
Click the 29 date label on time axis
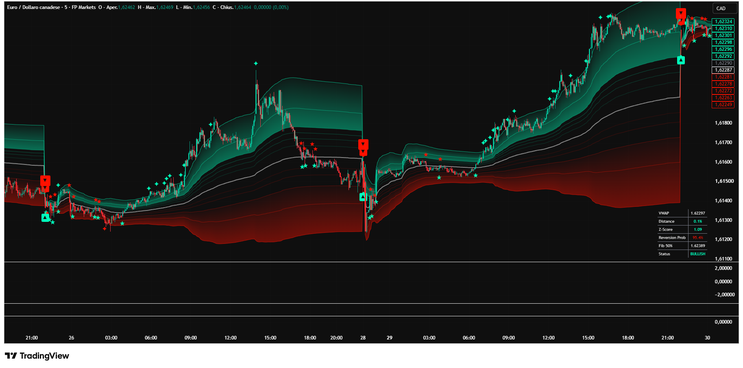[x=390, y=338]
